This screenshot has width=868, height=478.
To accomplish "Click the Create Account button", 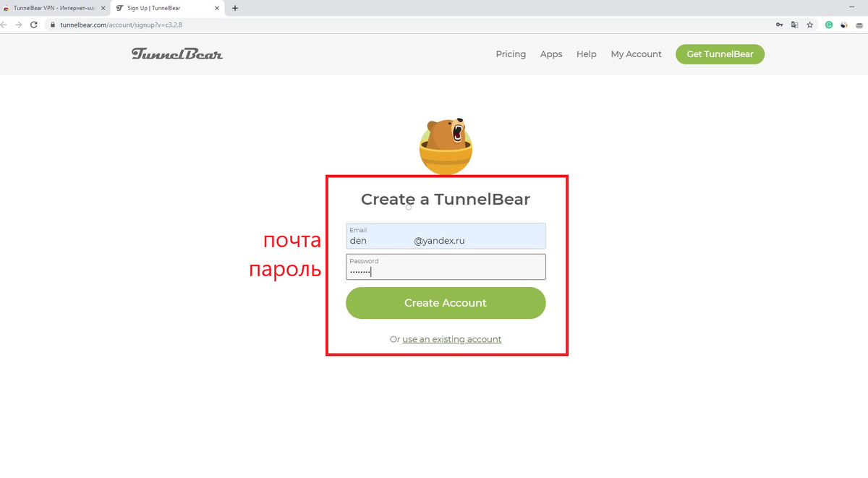I will click(x=446, y=303).
